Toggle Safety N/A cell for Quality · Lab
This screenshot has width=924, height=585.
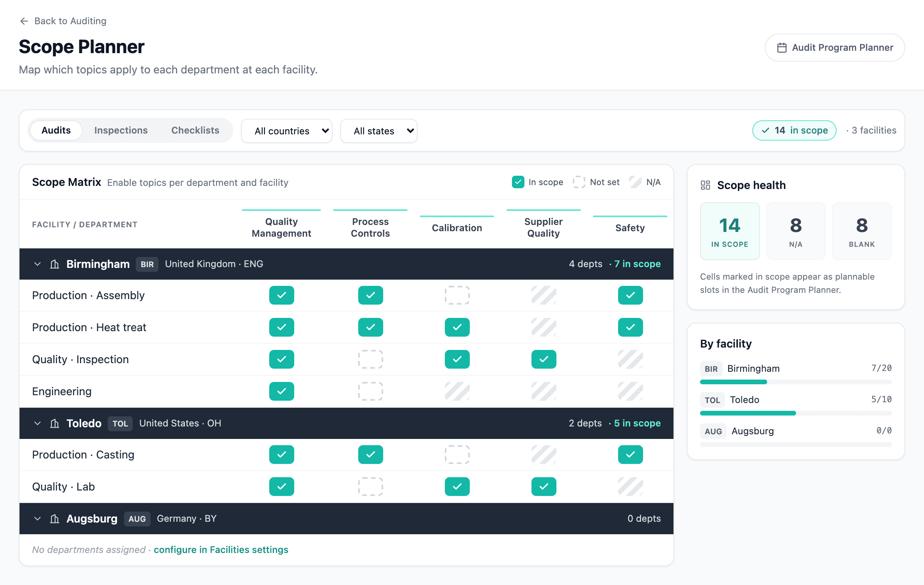pyautogui.click(x=631, y=487)
